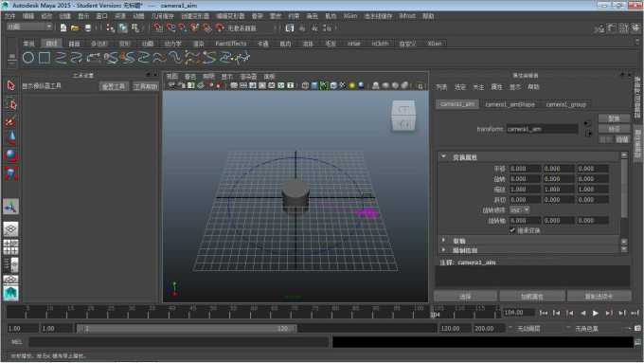This screenshot has width=644, height=363.
Task: Select the Scale tool cube icon
Action: pos(11,173)
